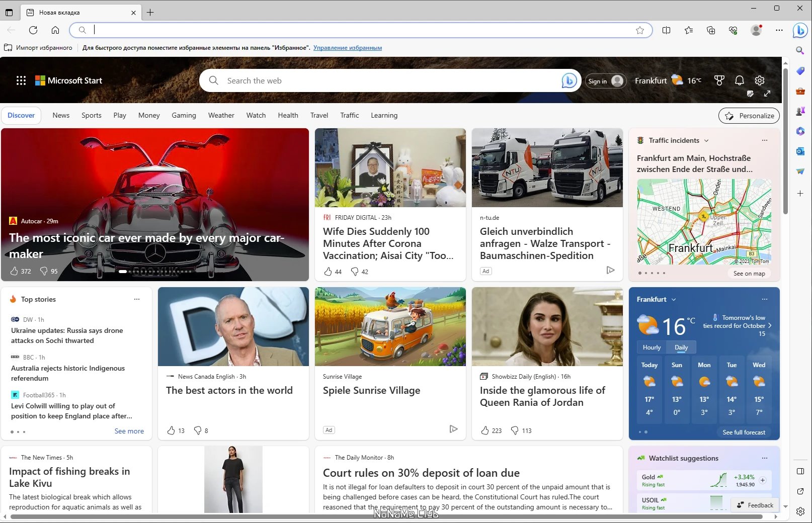Open Microsoft Rewards medal icon

click(719, 80)
